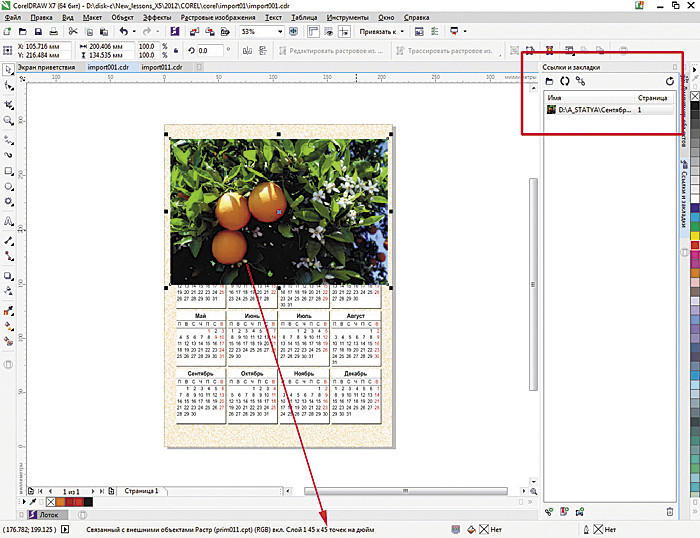The image size is (700, 538).
Task: Select the Zoom tool in the toolbox
Action: [x=9, y=120]
